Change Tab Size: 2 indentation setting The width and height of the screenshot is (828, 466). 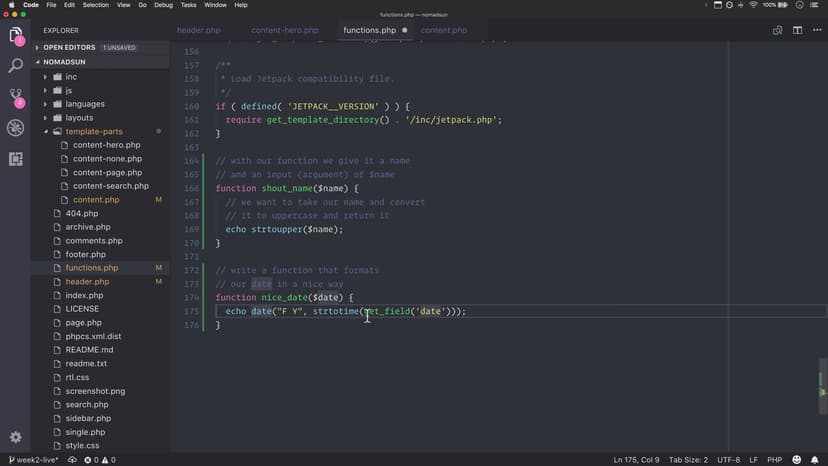pyautogui.click(x=690, y=460)
